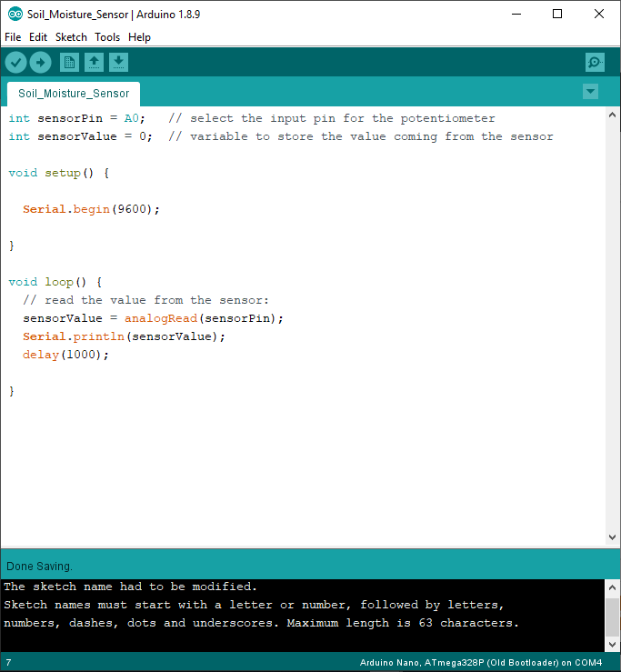Click the 'delay(1000);' line
This screenshot has width=621, height=672.
[65, 355]
